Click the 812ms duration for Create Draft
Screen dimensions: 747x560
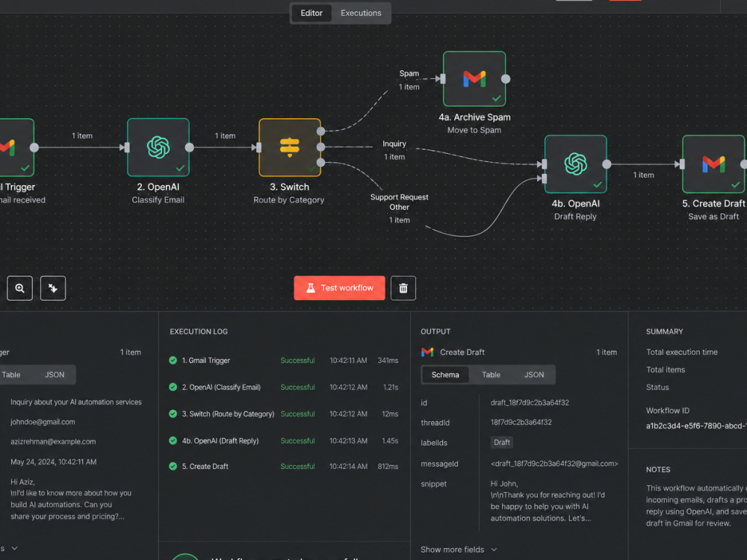tap(388, 466)
